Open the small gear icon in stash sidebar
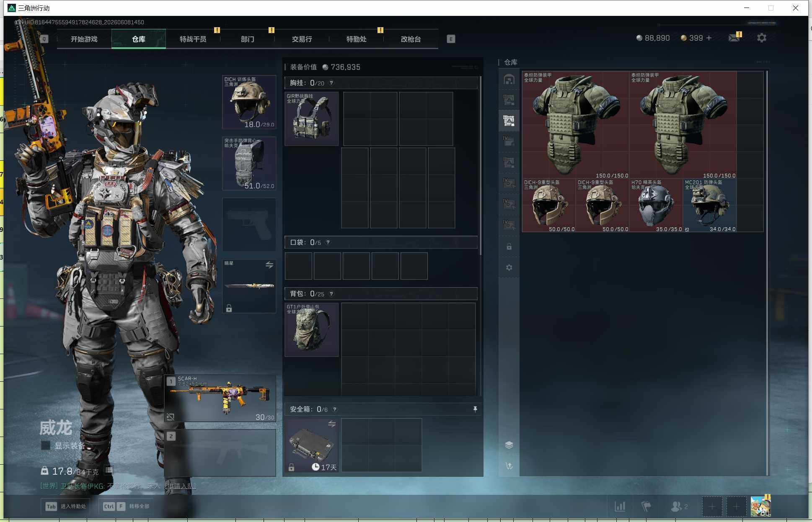This screenshot has height=522, width=812. [x=509, y=267]
